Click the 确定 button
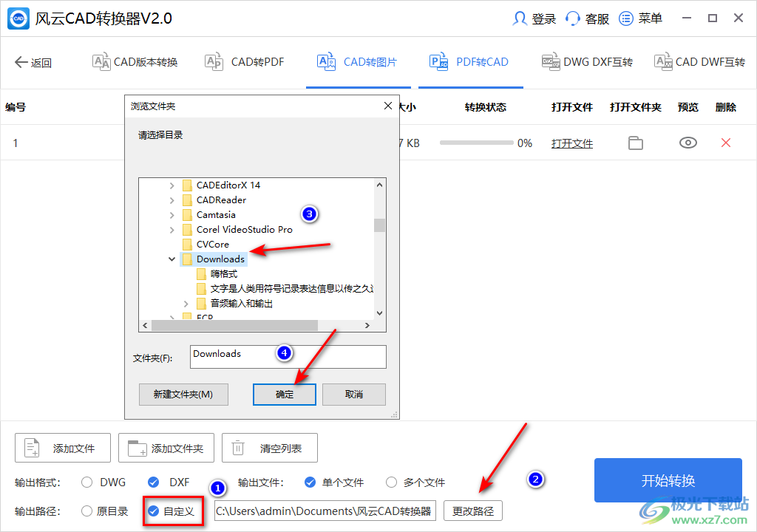This screenshot has width=757, height=532. [285, 395]
